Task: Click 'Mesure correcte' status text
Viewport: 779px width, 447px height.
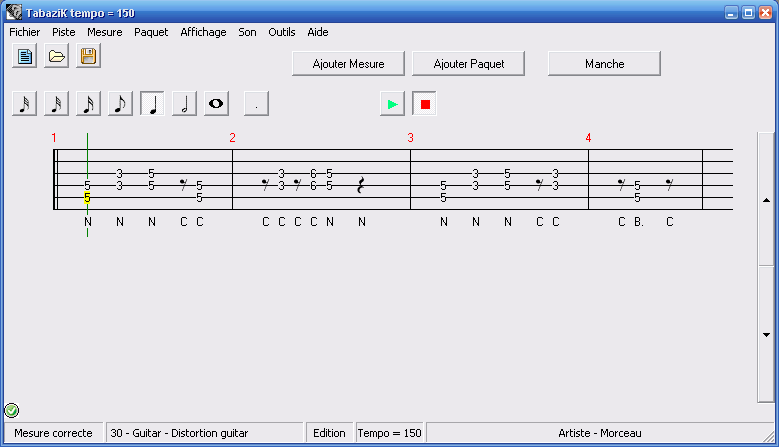Action: [x=53, y=433]
